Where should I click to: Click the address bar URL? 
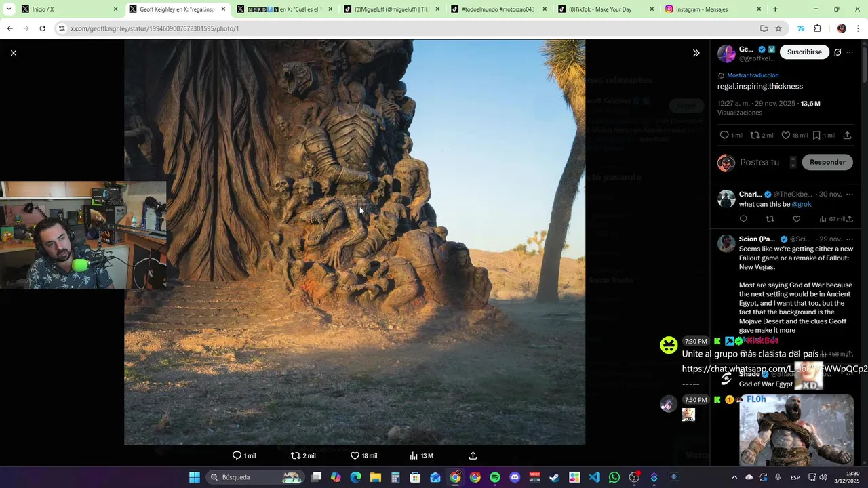coord(155,28)
